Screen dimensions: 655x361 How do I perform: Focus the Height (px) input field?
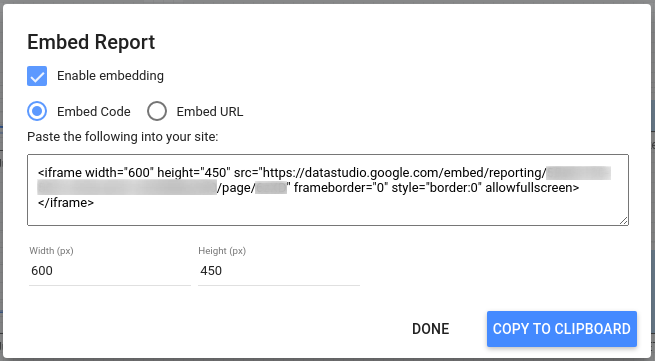[279, 271]
